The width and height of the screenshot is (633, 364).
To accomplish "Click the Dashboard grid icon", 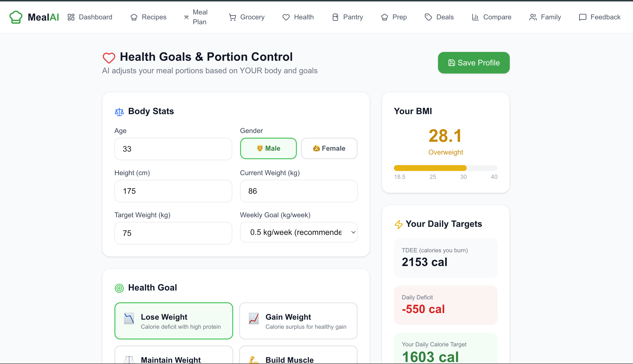I will click(71, 17).
